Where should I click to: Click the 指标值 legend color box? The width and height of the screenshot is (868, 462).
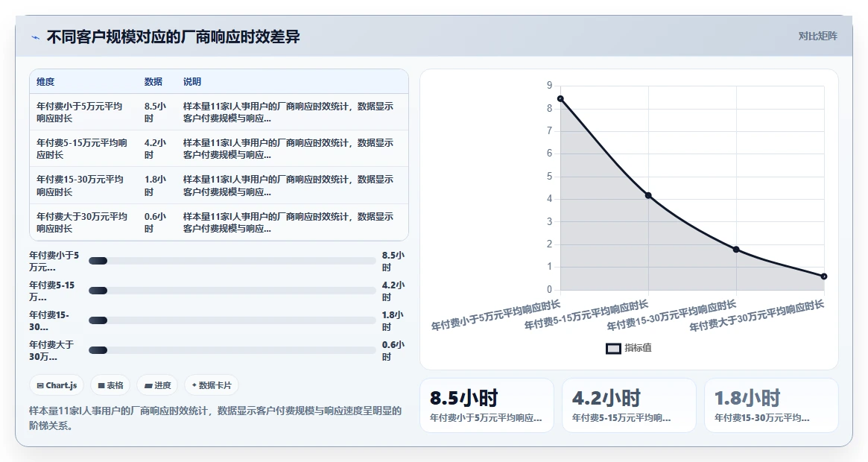pyautogui.click(x=612, y=349)
